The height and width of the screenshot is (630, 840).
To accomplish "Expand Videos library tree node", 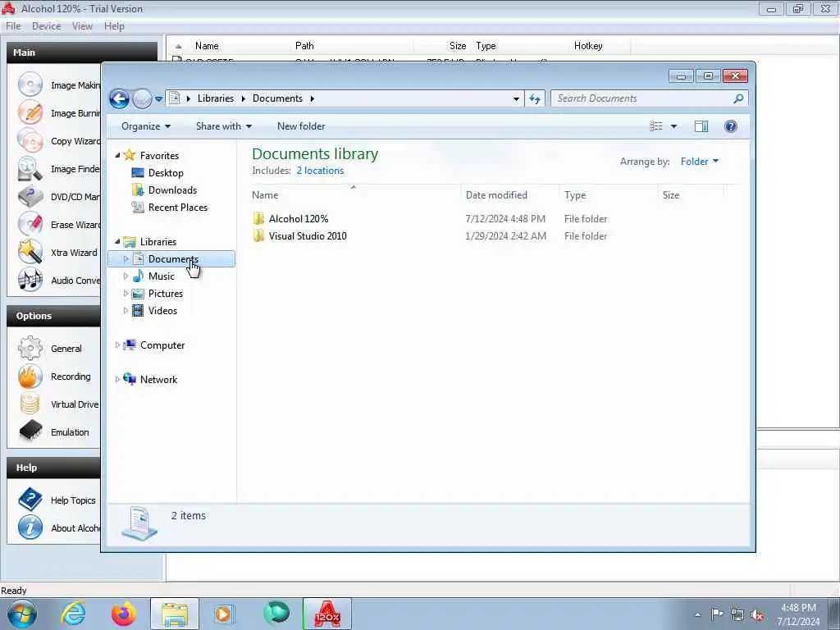I will click(x=126, y=310).
